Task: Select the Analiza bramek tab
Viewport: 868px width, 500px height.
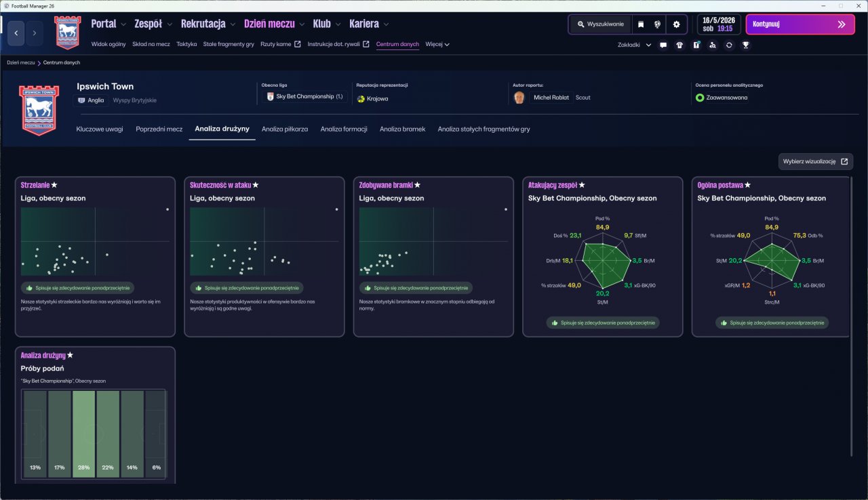Action: [x=403, y=129]
